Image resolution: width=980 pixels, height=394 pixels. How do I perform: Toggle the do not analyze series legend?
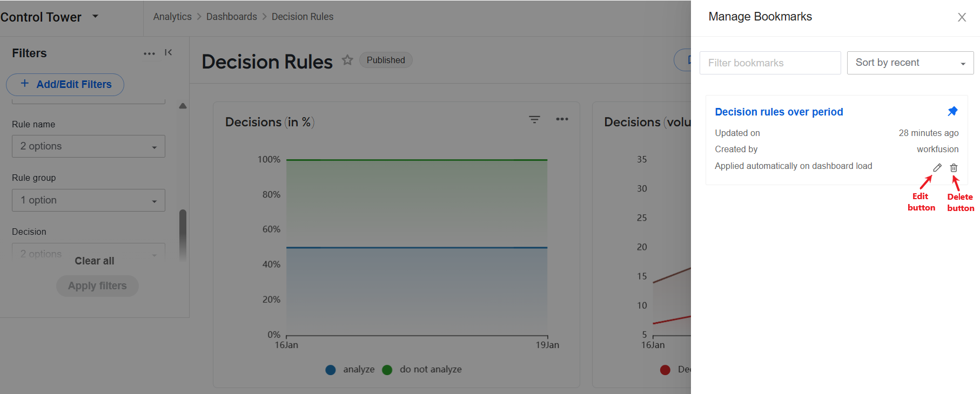click(x=422, y=370)
